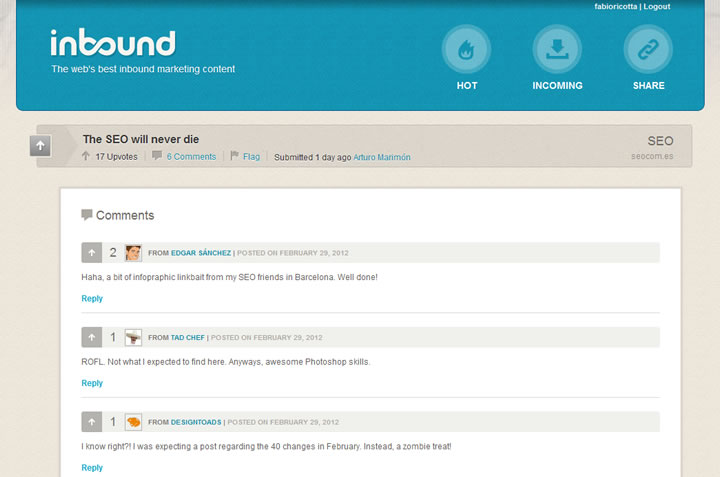Upvote Edgar Sánchez's comment
The height and width of the screenshot is (477, 720).
(91, 253)
